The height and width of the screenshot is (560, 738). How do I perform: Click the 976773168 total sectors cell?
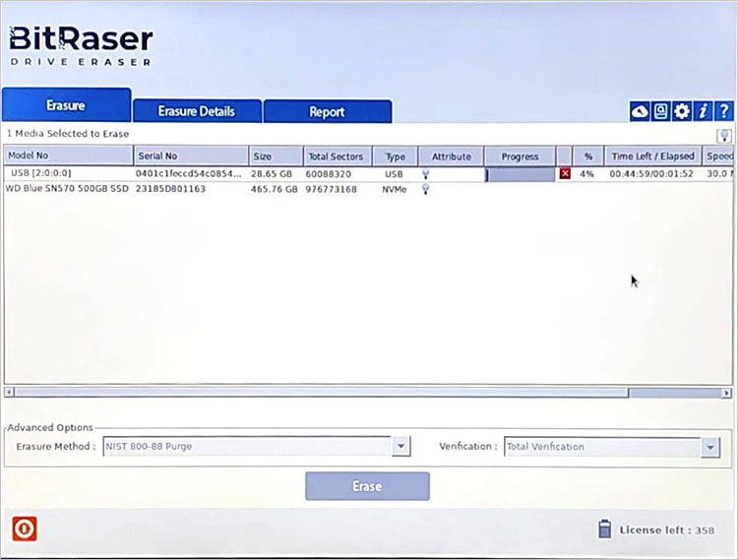tap(332, 189)
